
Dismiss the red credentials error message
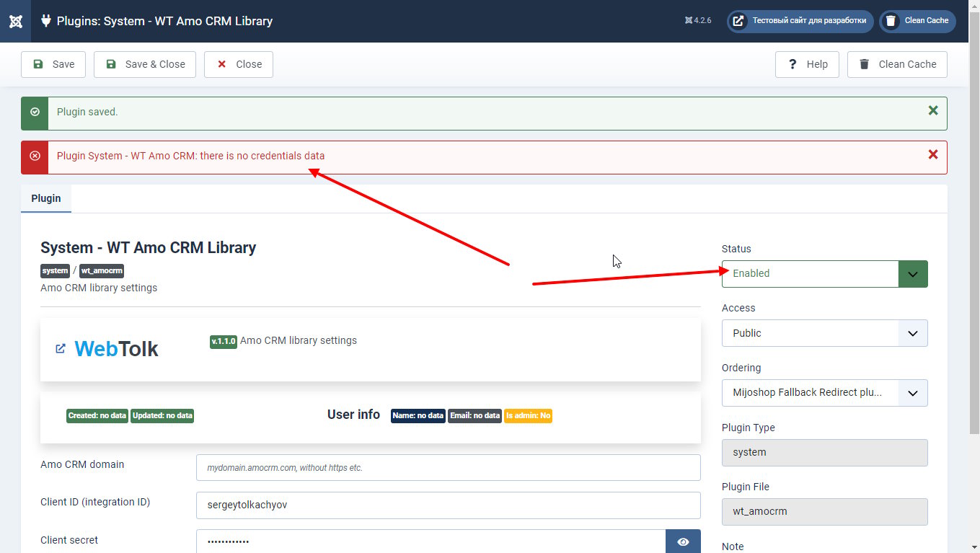932,155
